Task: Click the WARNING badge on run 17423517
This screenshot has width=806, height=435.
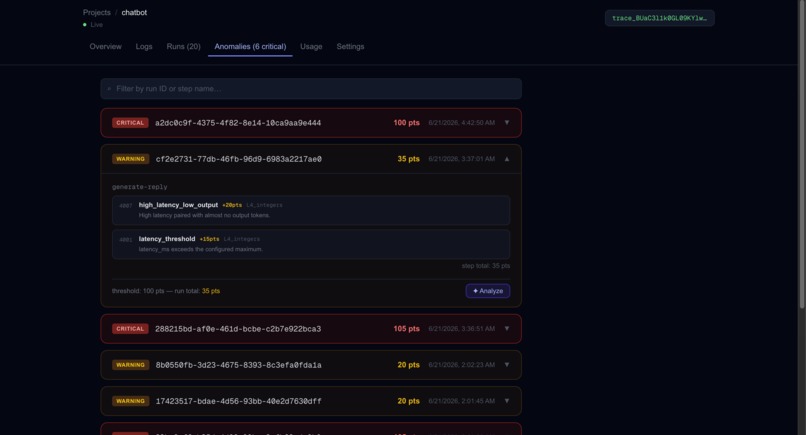Action: tap(131, 401)
